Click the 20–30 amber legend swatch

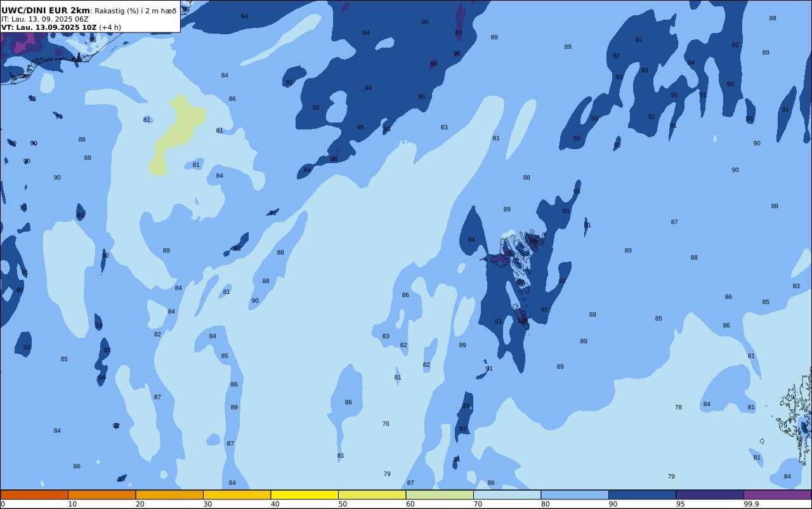(169, 494)
